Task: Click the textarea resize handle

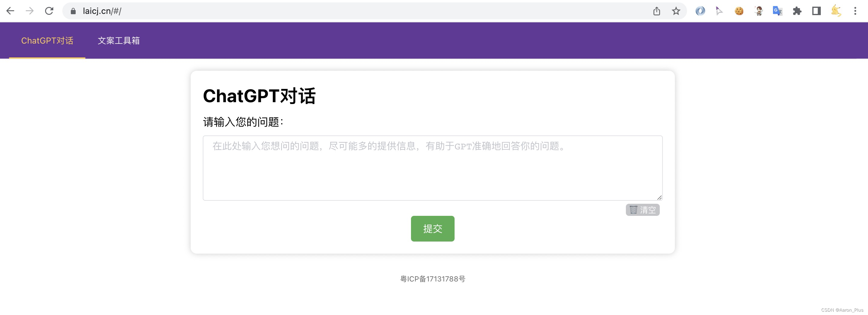Action: tap(659, 197)
